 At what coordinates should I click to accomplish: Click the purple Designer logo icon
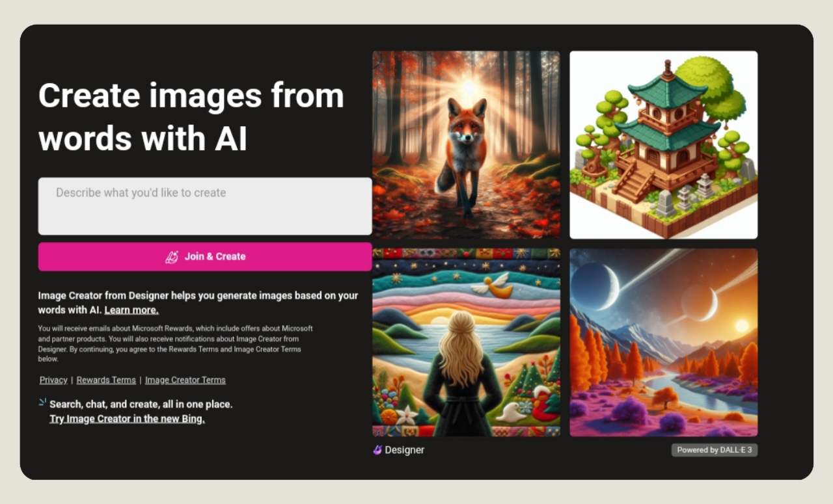(x=377, y=450)
